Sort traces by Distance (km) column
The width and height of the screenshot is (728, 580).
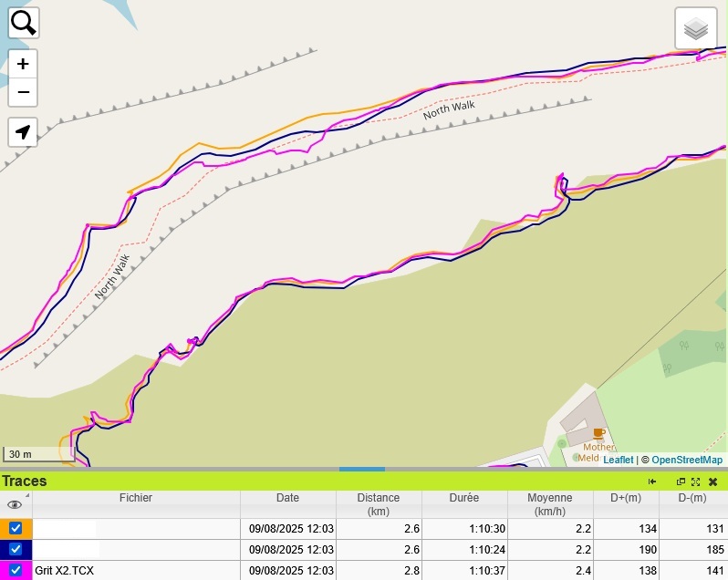click(378, 504)
